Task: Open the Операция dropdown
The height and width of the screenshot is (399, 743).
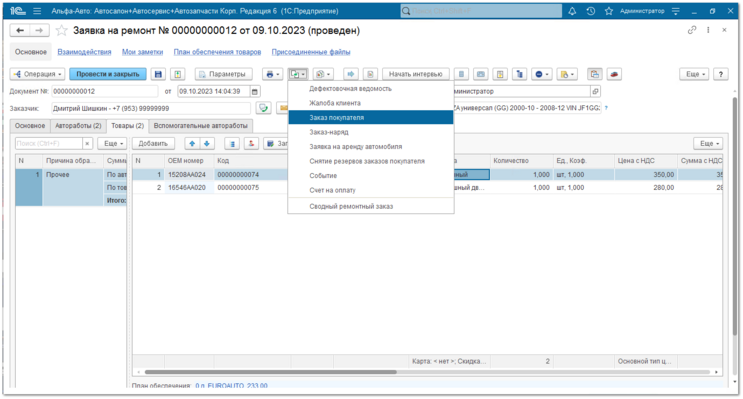Action: point(37,74)
